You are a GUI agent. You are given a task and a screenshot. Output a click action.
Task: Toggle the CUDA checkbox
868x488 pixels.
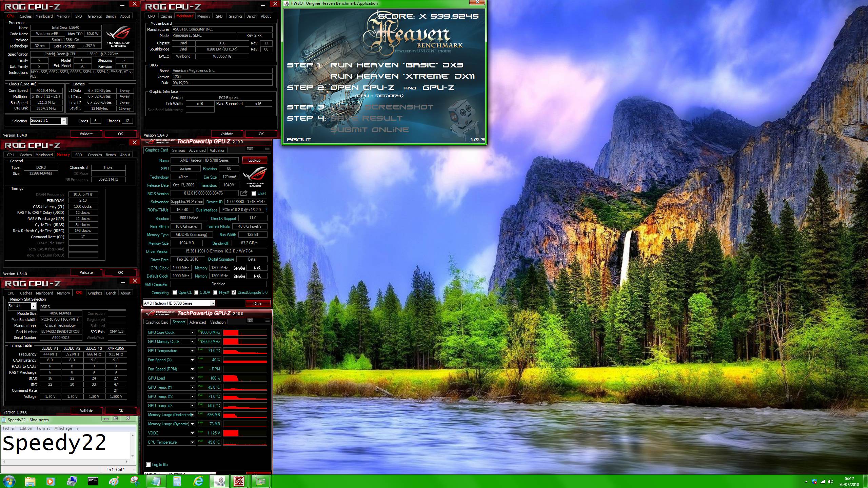pyautogui.click(x=196, y=292)
